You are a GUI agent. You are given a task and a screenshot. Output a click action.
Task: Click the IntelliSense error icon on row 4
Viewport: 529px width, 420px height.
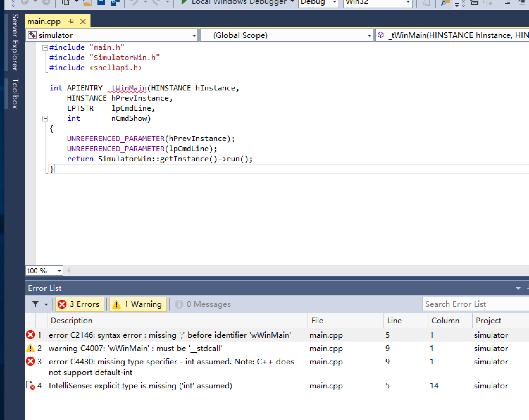[x=30, y=386]
